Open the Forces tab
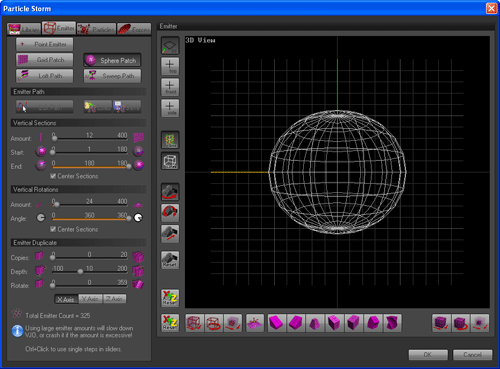Image resolution: width=500 pixels, height=369 pixels. tap(134, 29)
